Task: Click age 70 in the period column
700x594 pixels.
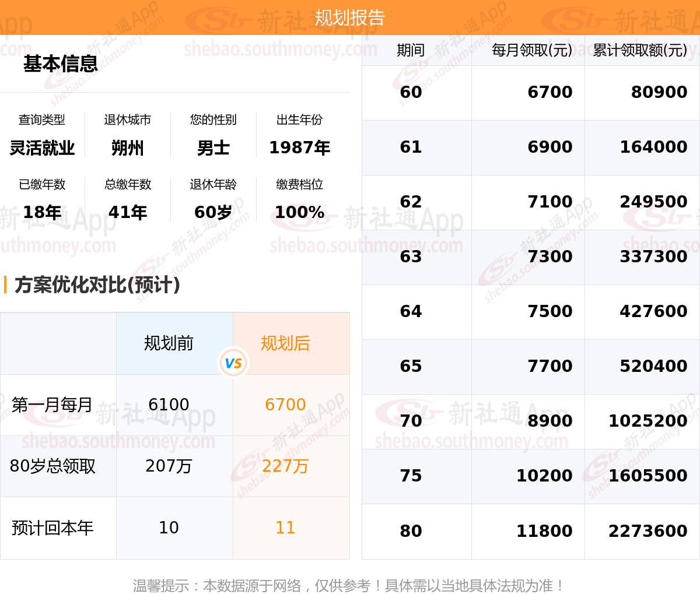Action: click(411, 421)
